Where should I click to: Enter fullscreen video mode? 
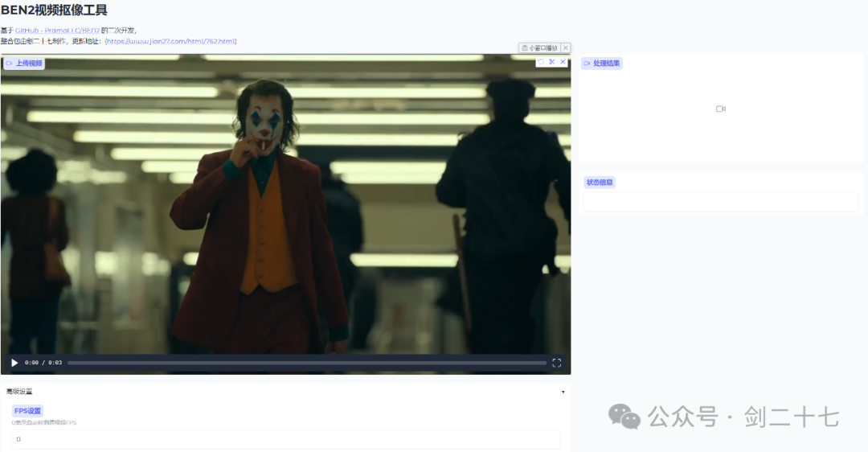tap(556, 363)
